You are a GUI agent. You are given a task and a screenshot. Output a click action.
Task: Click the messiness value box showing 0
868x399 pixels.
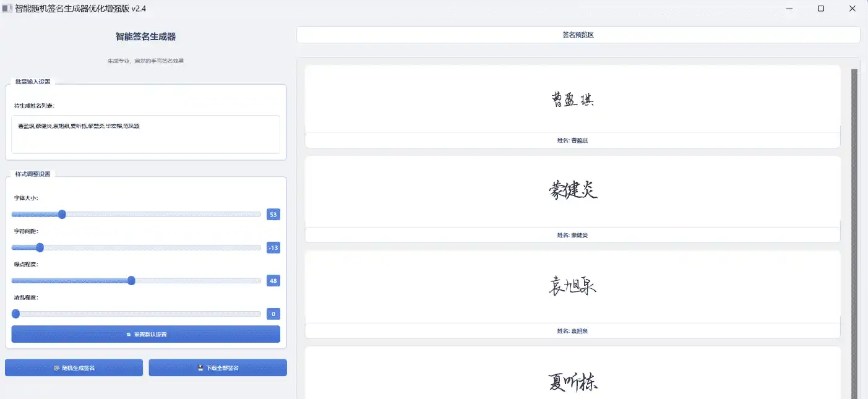(273, 314)
